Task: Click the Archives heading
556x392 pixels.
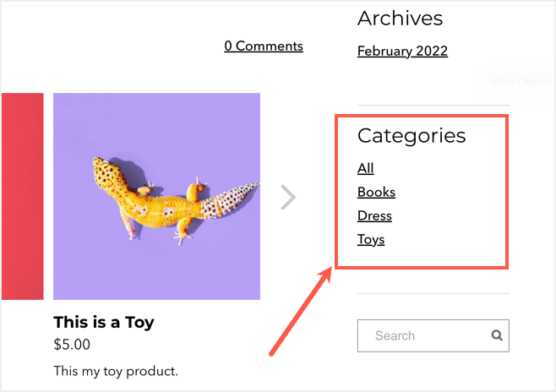Action: pos(400,18)
